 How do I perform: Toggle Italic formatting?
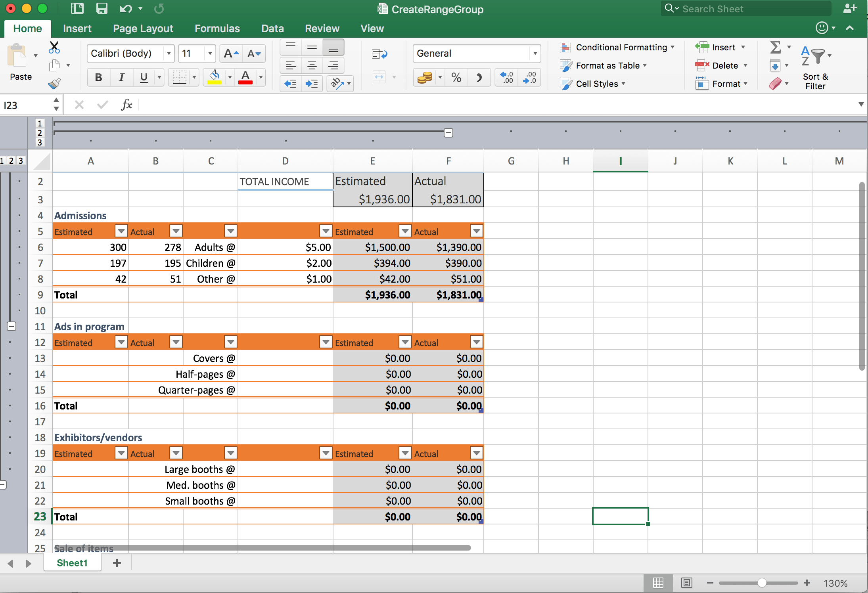pyautogui.click(x=121, y=77)
